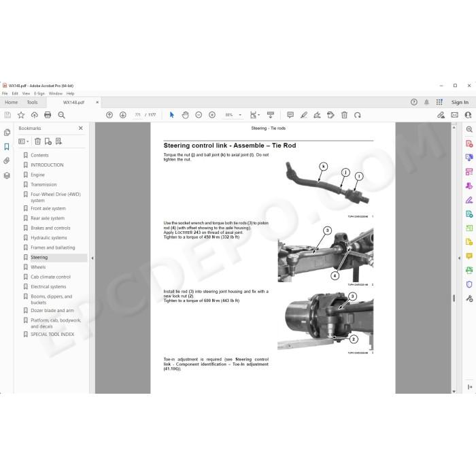Open the bookmarks options menu dropdown

(24, 141)
